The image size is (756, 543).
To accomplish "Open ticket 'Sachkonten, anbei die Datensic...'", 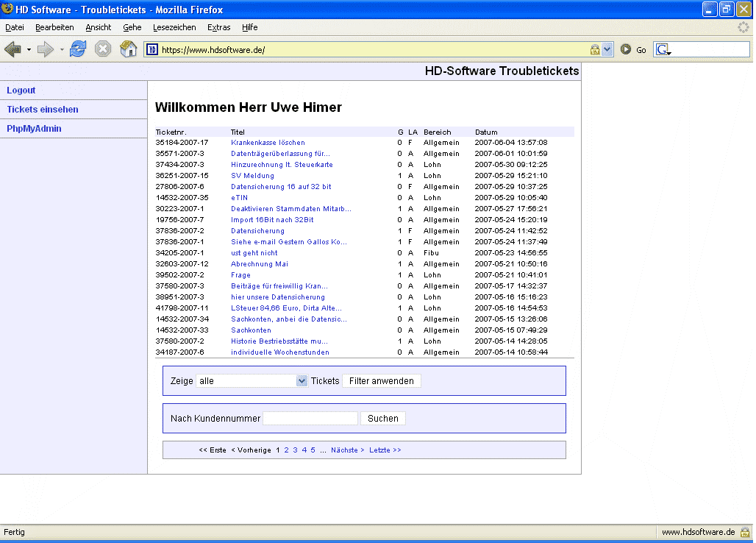I will pyautogui.click(x=289, y=319).
